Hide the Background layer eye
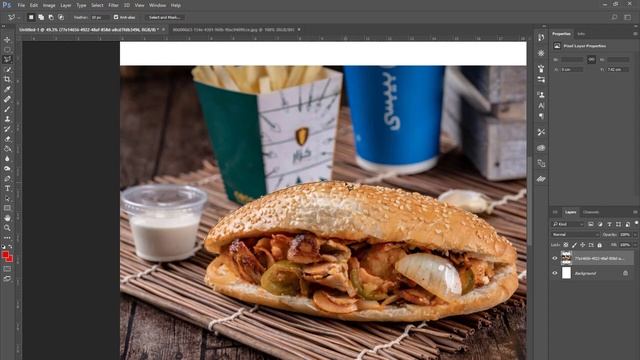The width and height of the screenshot is (640, 360). 554,273
